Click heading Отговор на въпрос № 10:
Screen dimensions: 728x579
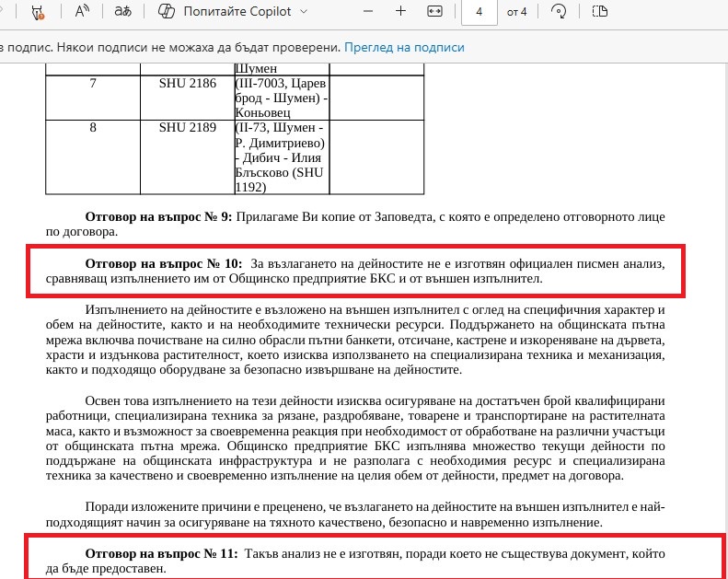(164, 264)
